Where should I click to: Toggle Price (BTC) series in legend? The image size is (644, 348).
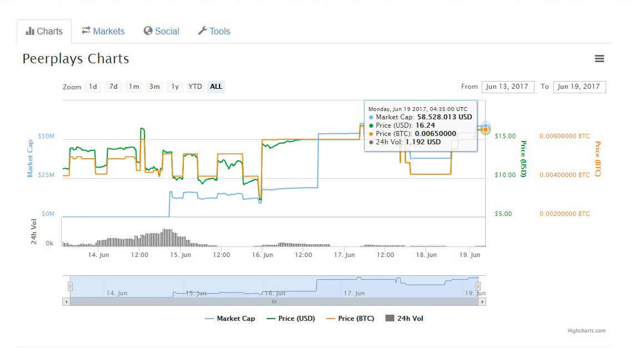[351, 319]
